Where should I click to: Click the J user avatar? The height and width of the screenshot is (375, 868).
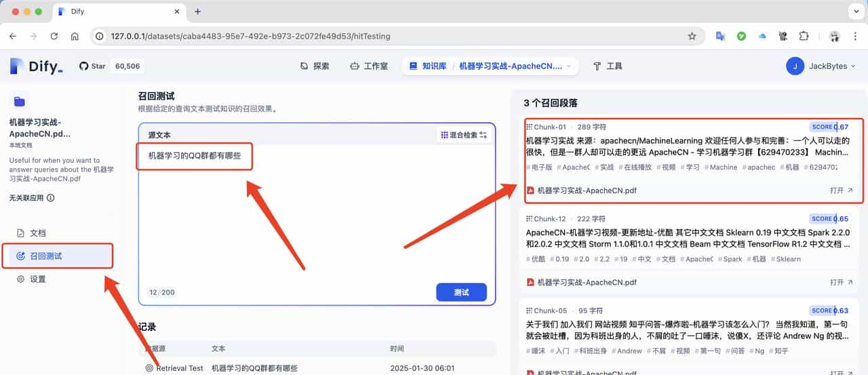[x=795, y=66]
